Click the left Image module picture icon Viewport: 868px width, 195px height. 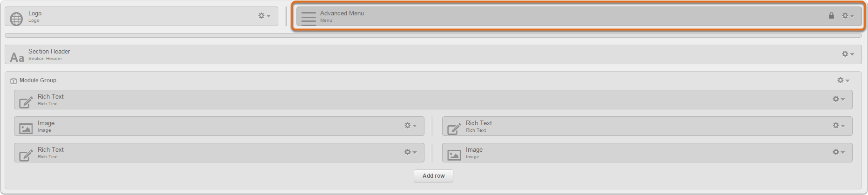(26, 128)
